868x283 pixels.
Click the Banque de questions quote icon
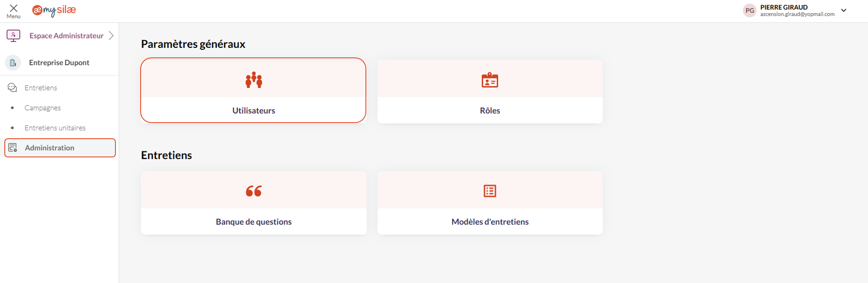coord(253,191)
